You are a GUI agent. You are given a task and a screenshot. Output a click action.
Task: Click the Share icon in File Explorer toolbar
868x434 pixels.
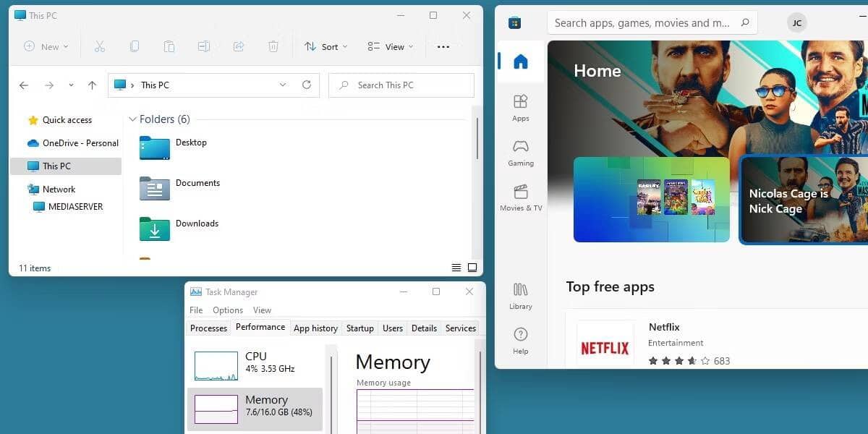coord(239,46)
